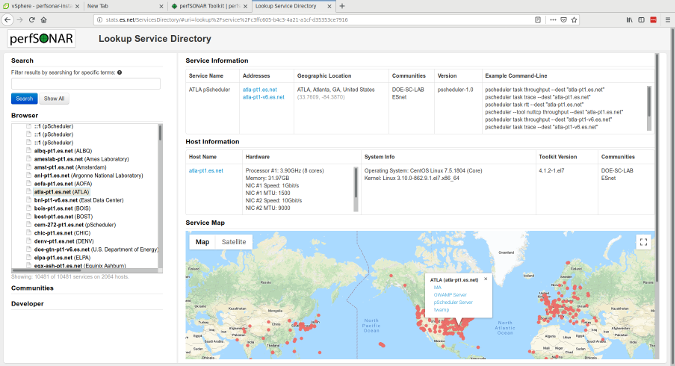Open the atla-pt1.es.net host name link
The width and height of the screenshot is (675, 366).
pos(206,171)
